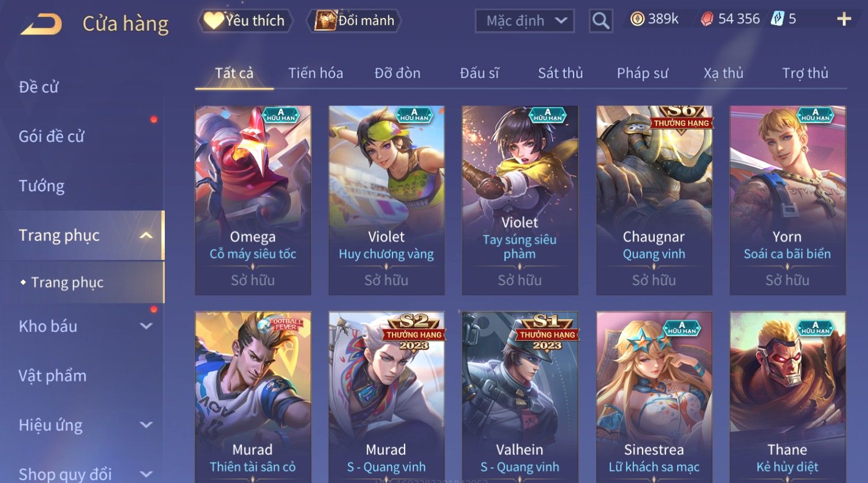Select the Tiến hóa tab

click(x=315, y=73)
